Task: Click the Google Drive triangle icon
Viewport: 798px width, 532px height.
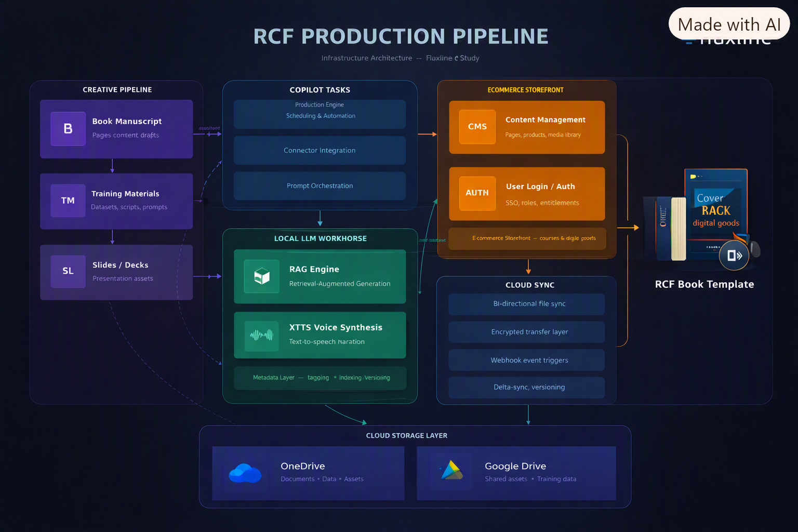Action: click(x=451, y=471)
